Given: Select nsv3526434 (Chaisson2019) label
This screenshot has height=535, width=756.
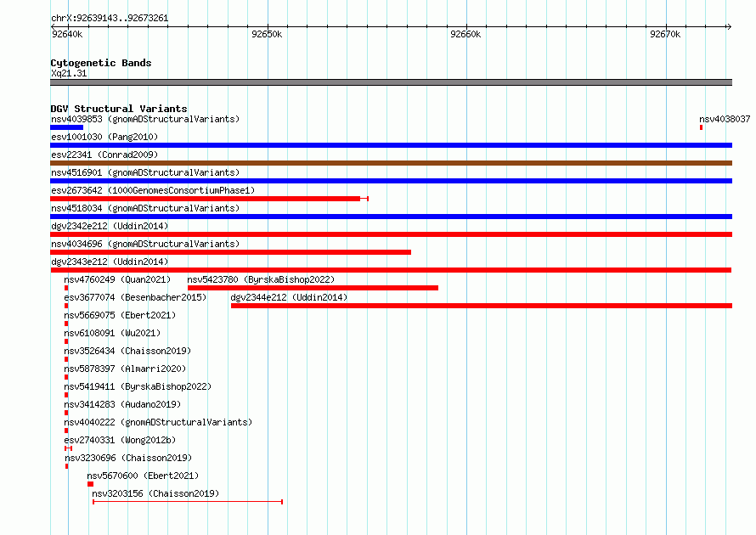Looking at the screenshot, I should 127,351.
